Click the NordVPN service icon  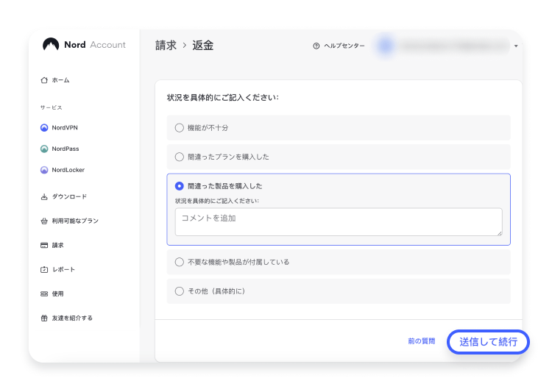[44, 128]
